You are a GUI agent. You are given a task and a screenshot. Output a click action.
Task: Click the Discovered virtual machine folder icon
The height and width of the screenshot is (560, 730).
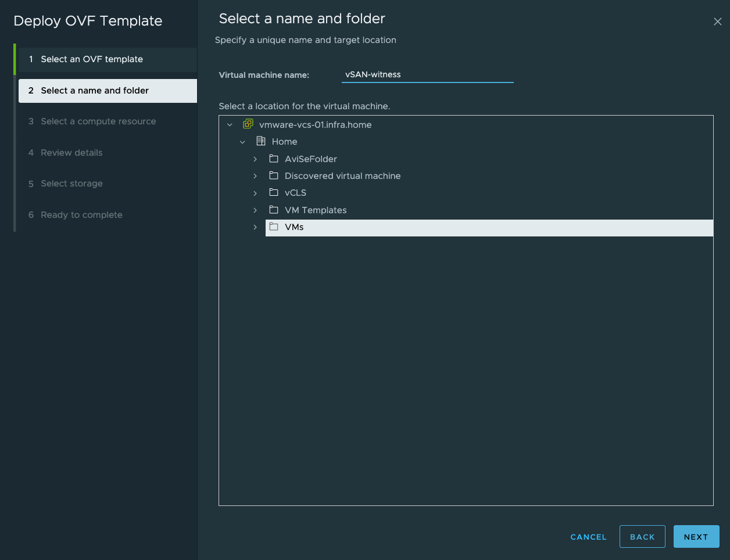tap(274, 175)
